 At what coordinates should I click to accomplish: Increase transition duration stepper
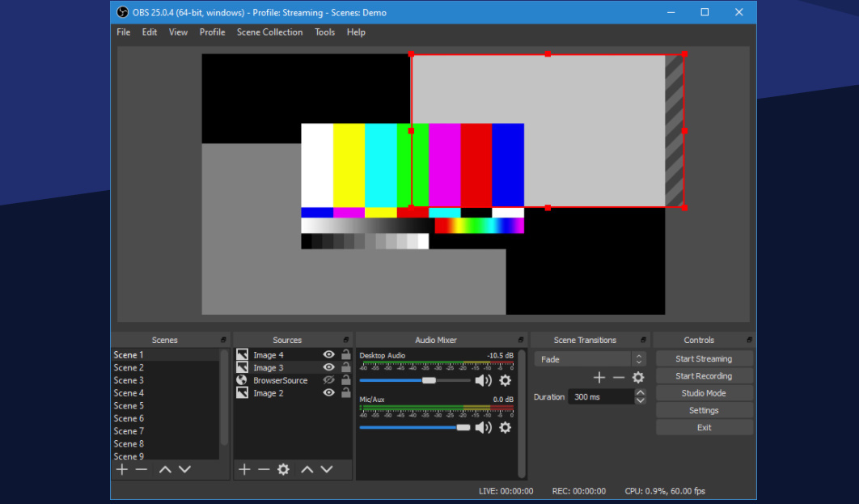[x=640, y=393]
